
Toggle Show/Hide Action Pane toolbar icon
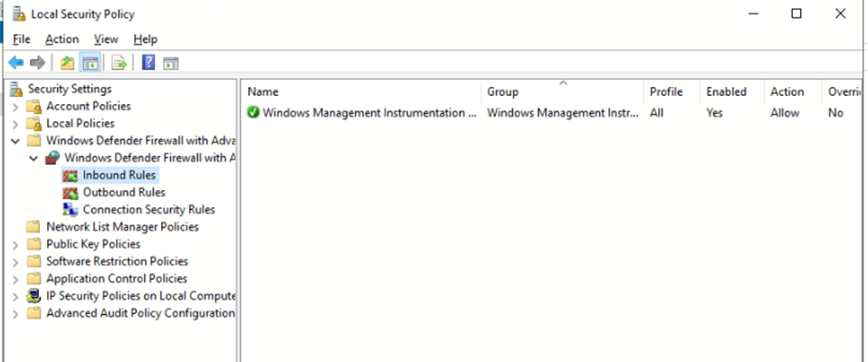pos(170,62)
